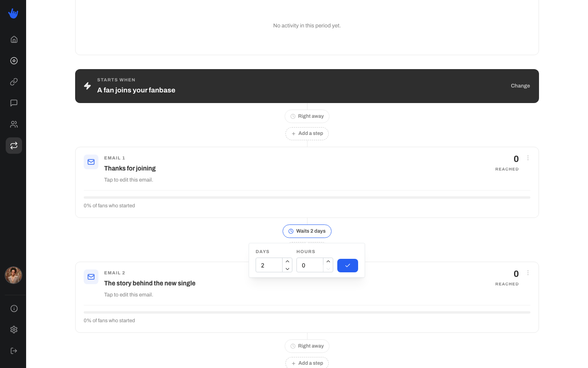Click the log out icon
588x368 pixels.
pyautogui.click(x=14, y=351)
